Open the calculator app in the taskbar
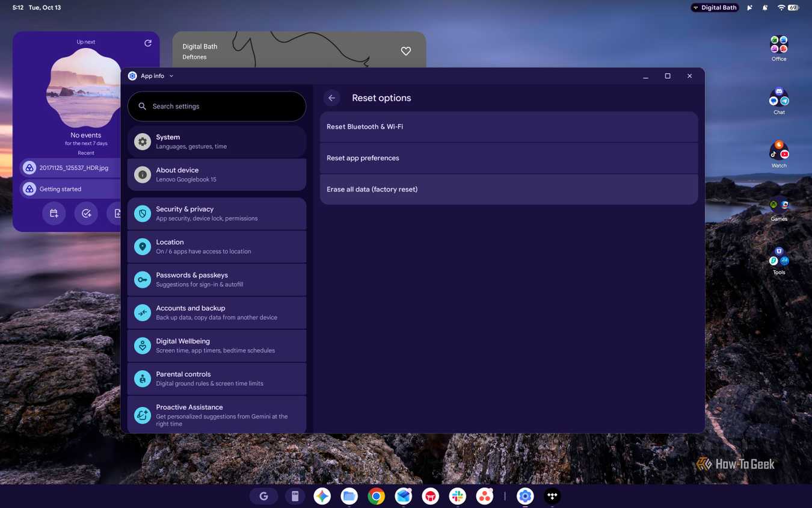Viewport: 812px width, 508px height. [x=295, y=496]
